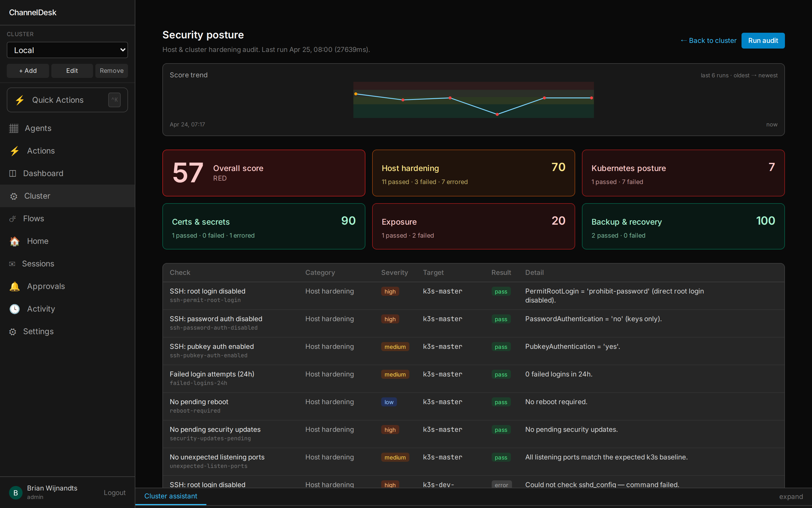Expand the Cluster assistant panel
The image size is (812, 508).
[791, 497]
